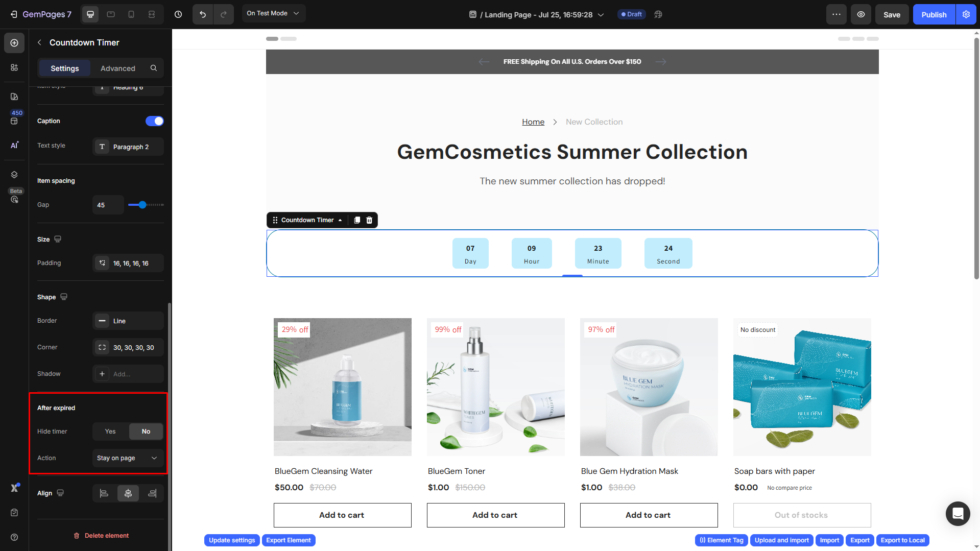Open the more options ellipsis menu
This screenshot has height=551, width=980.
836,14
